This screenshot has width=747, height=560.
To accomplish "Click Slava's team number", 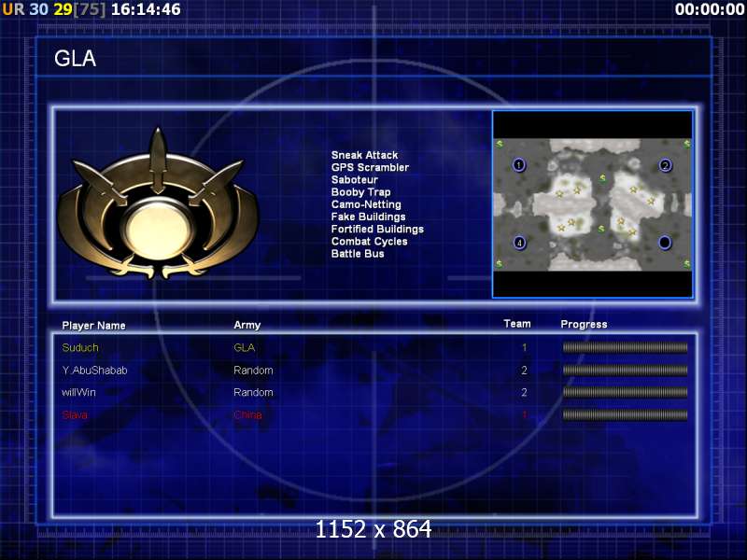I will [524, 414].
